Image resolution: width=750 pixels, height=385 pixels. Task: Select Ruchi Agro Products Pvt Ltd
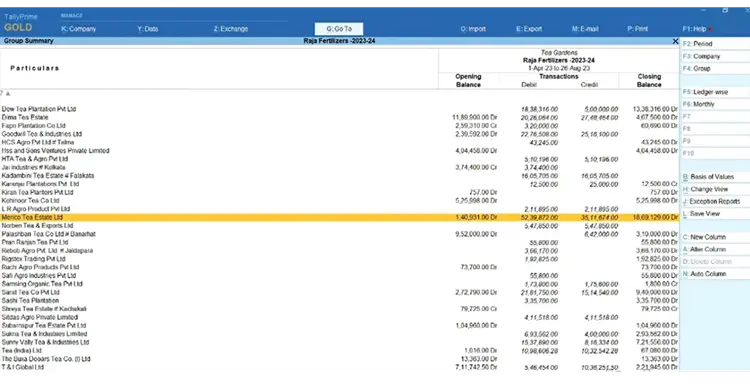tap(40, 267)
